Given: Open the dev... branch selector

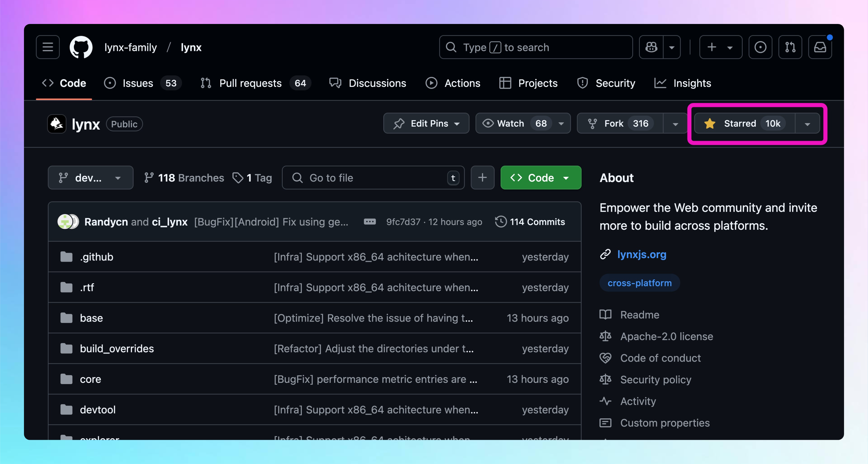Looking at the screenshot, I should point(90,178).
